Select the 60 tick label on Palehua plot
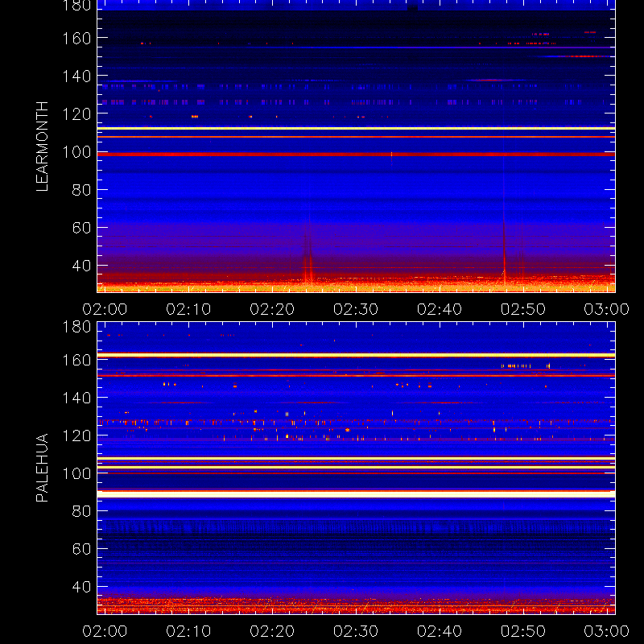This screenshot has width=644, height=644. pos(81,549)
